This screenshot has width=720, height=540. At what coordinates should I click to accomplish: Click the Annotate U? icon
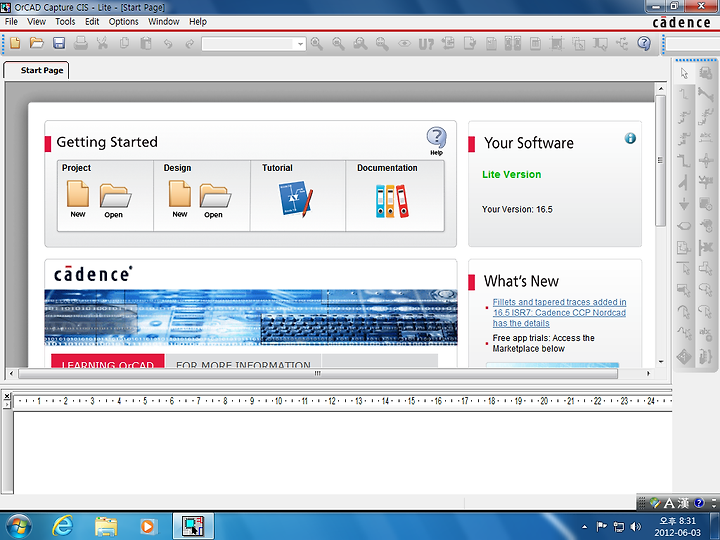click(x=426, y=44)
